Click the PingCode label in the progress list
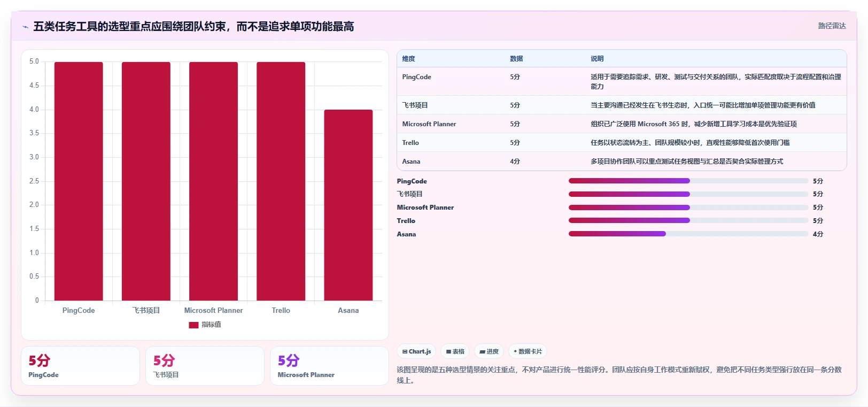The height and width of the screenshot is (407, 868). (x=412, y=181)
